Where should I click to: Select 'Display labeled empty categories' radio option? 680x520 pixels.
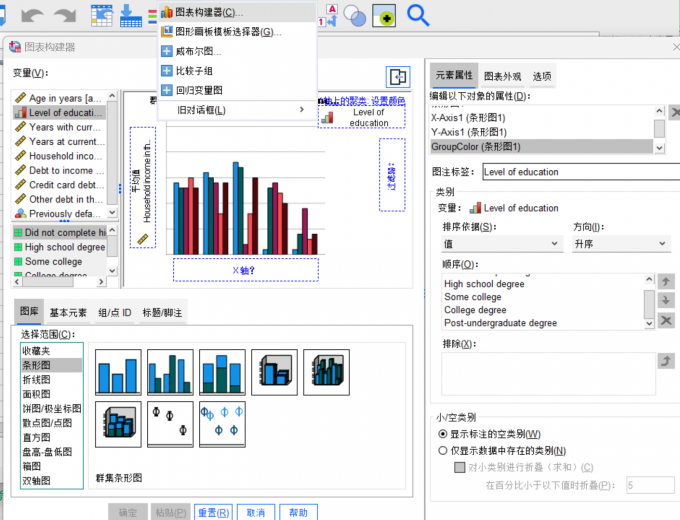(x=442, y=434)
